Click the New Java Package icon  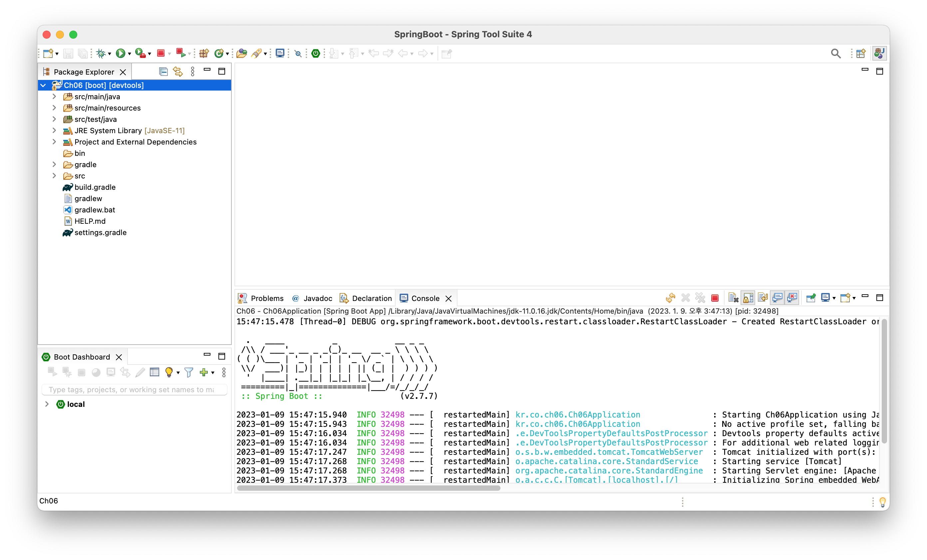click(x=204, y=53)
